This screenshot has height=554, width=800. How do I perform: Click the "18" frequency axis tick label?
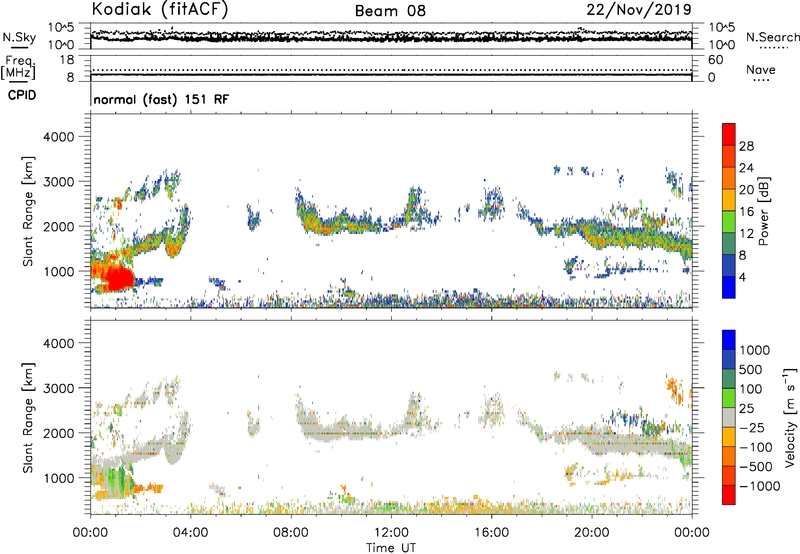pyautogui.click(x=67, y=60)
